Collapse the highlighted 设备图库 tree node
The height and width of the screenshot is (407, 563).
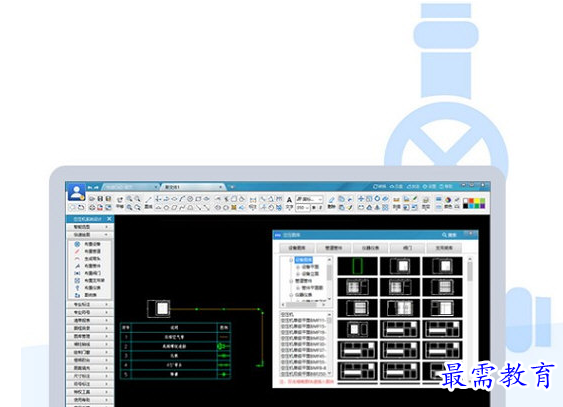(291, 260)
